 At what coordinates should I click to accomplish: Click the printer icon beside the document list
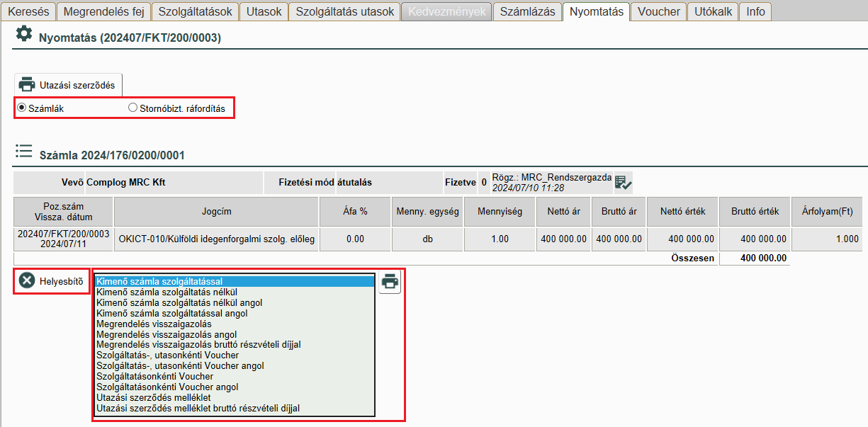coord(390,282)
